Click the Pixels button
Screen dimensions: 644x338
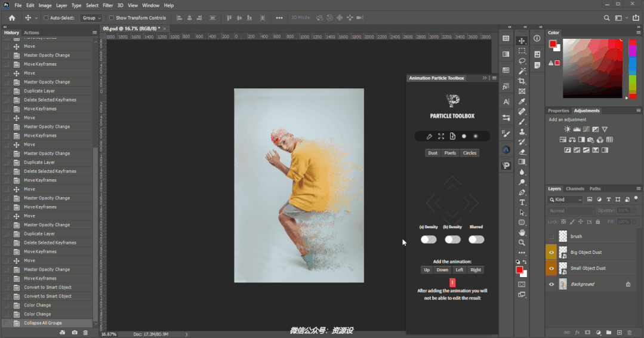point(450,153)
